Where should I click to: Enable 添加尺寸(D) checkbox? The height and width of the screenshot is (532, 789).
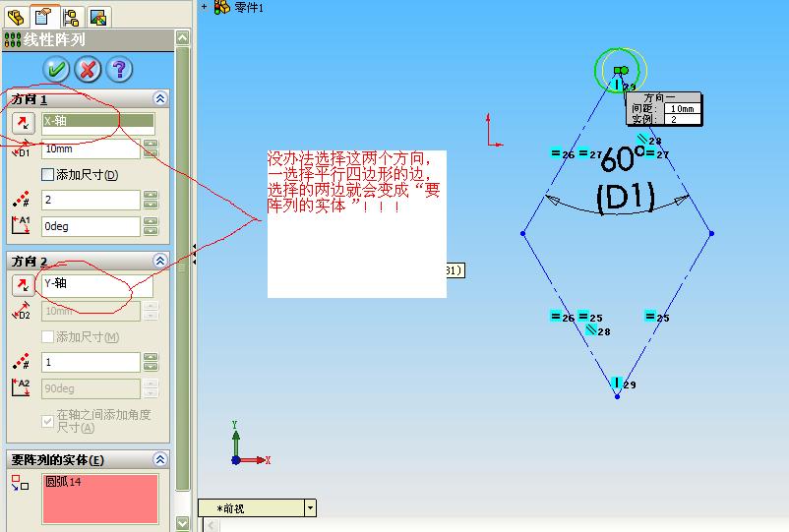click(x=48, y=174)
